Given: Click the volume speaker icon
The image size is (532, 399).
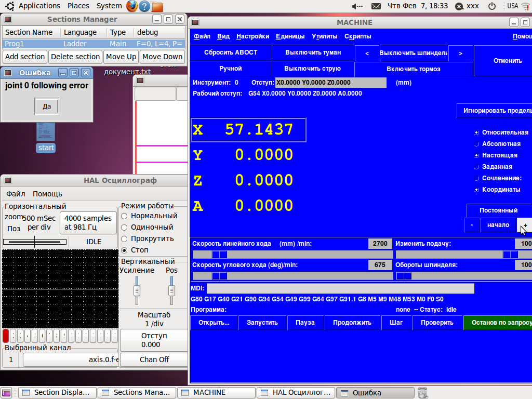Looking at the screenshot, I should [x=357, y=6].
